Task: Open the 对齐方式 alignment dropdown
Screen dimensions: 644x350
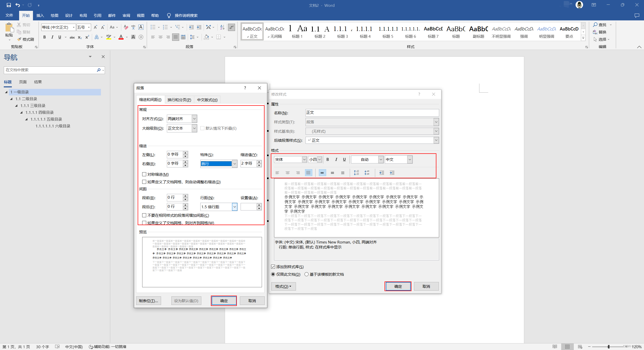Action: click(x=194, y=119)
